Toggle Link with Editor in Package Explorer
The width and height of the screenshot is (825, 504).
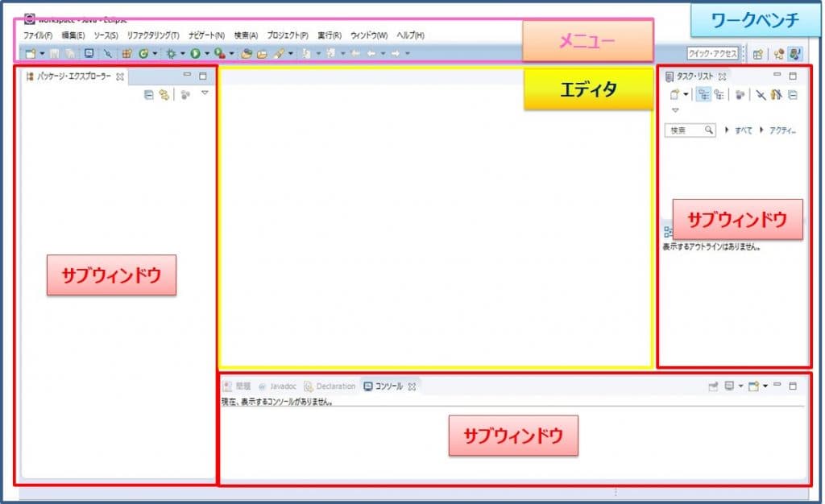[x=163, y=94]
